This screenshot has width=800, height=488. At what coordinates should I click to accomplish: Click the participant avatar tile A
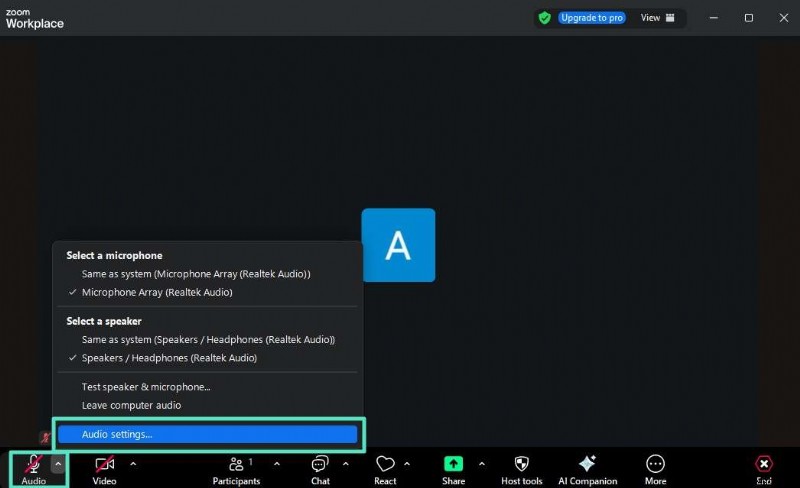pos(398,245)
